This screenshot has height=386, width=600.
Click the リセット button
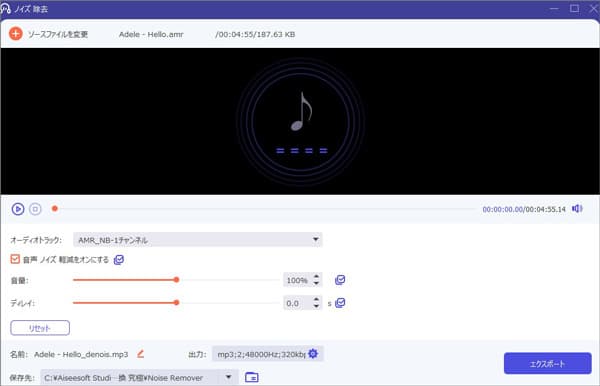tap(40, 328)
